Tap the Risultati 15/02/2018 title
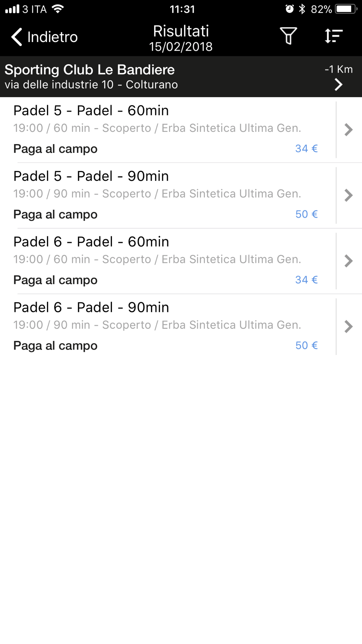Image resolution: width=362 pixels, height=644 pixels. (181, 38)
